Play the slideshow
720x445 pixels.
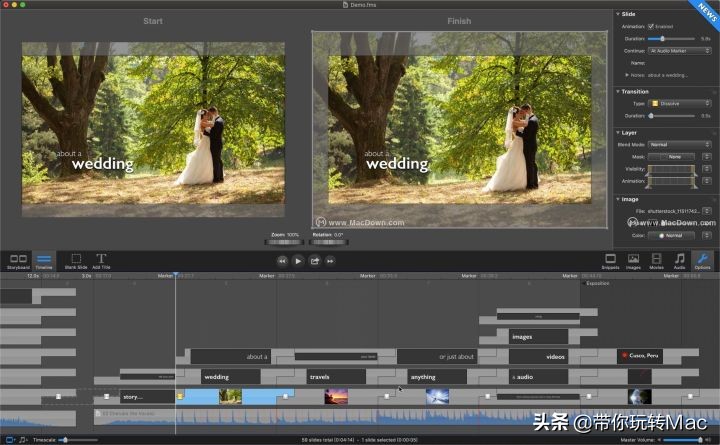(298, 261)
